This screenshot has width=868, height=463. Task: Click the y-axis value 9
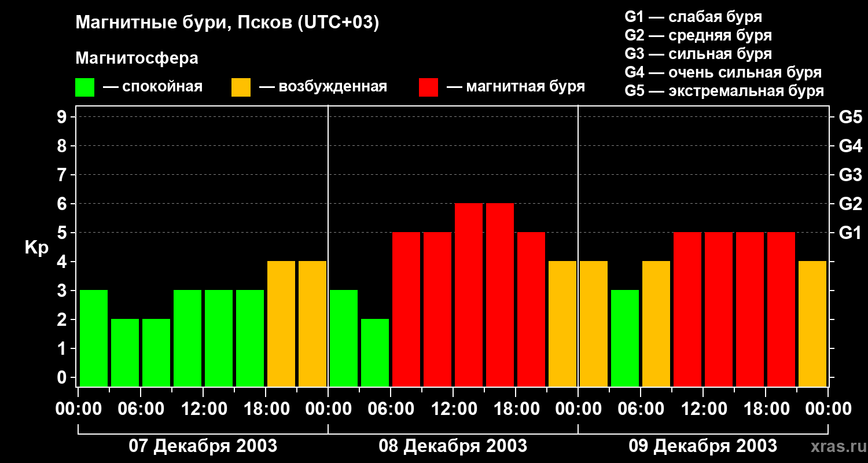click(63, 117)
